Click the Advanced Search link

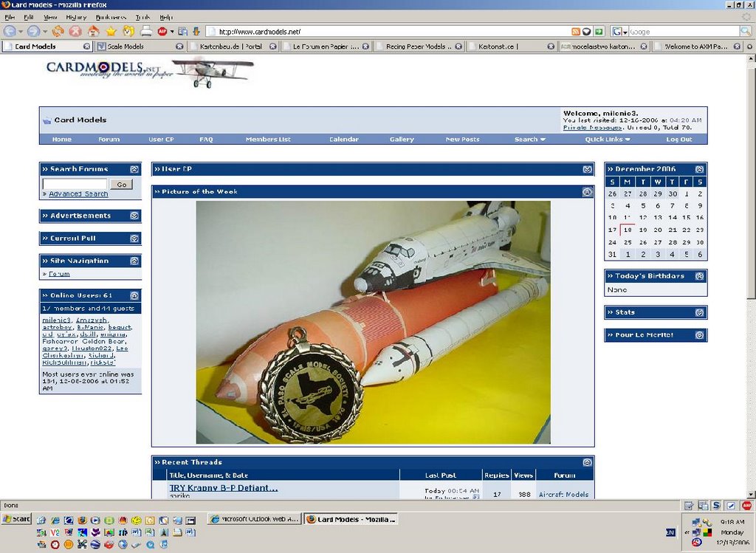point(78,194)
